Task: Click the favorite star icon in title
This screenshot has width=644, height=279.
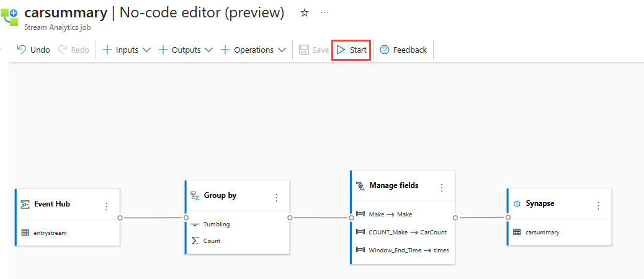Action: tap(304, 13)
